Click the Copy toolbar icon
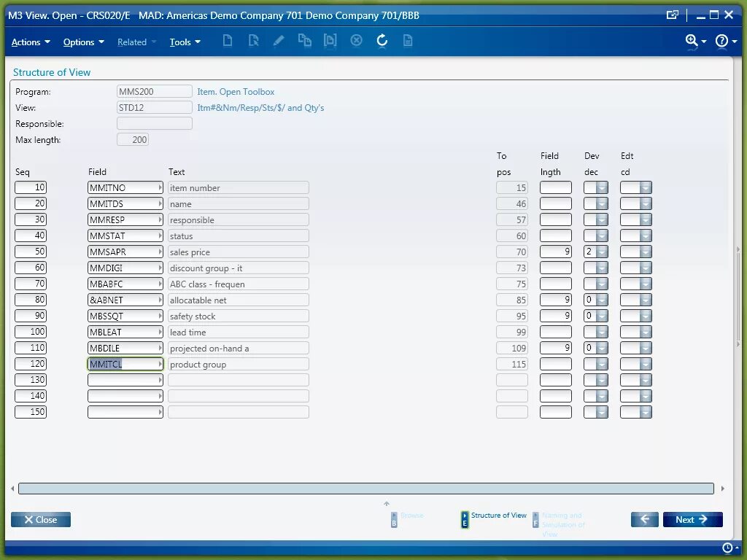The width and height of the screenshot is (747, 560). 304,41
